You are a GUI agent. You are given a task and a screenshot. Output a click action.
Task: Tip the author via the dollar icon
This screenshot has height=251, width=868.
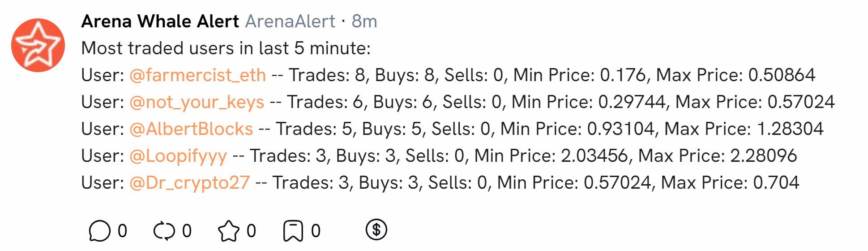point(376,230)
